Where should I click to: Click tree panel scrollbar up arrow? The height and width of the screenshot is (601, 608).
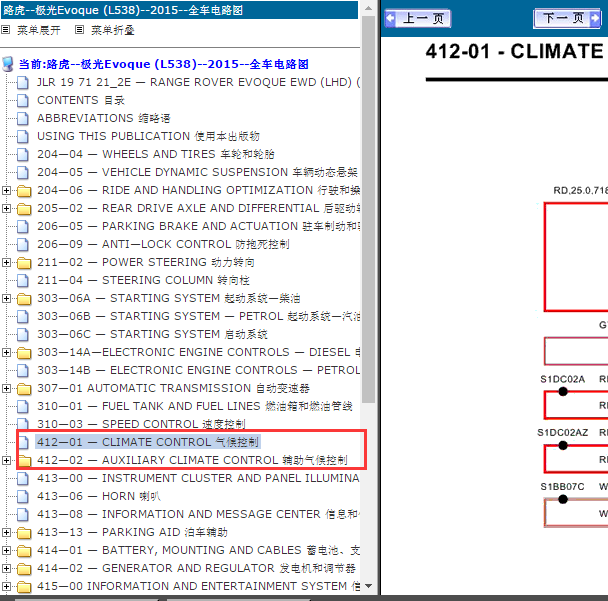(x=368, y=8)
